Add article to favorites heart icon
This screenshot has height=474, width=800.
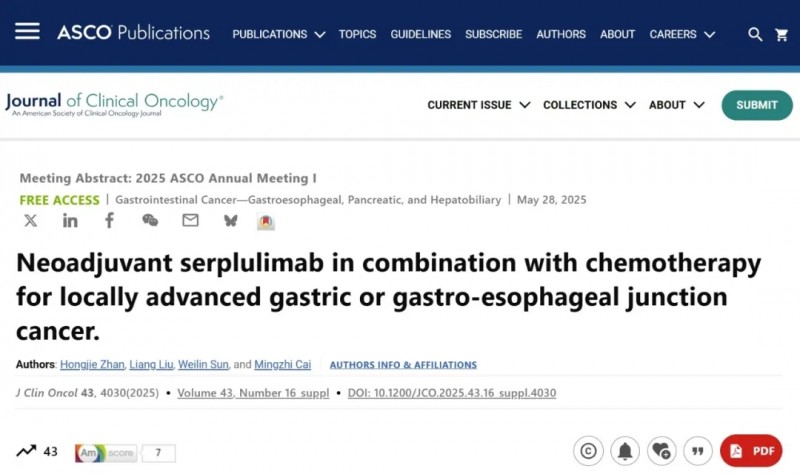[x=661, y=451]
